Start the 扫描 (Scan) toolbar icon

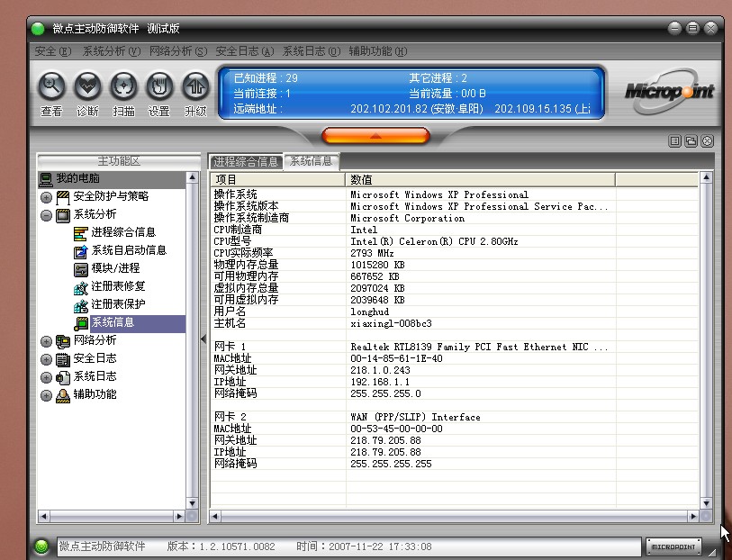point(123,86)
